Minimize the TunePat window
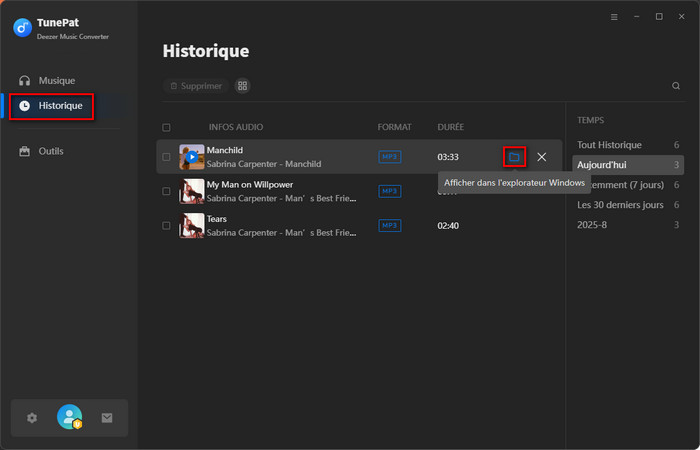Viewport: 700px width, 450px height. pyautogui.click(x=637, y=17)
